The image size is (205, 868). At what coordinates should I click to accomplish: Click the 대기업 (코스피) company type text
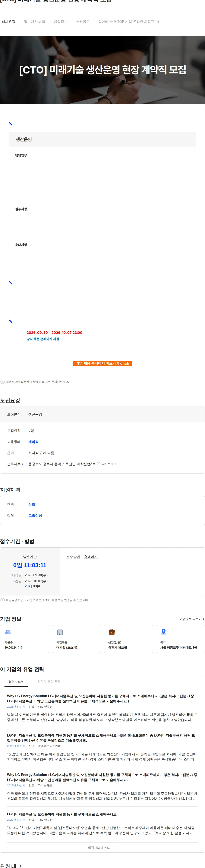tap(67, 647)
